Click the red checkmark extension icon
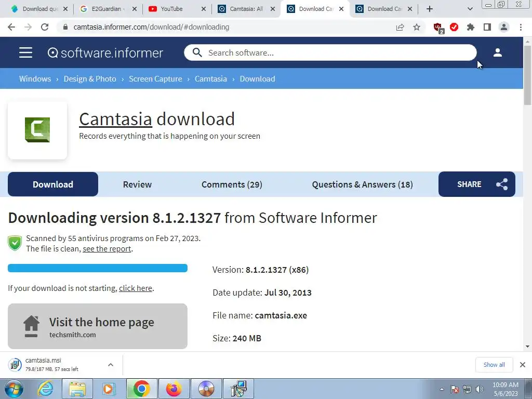The image size is (532, 399). tap(454, 27)
